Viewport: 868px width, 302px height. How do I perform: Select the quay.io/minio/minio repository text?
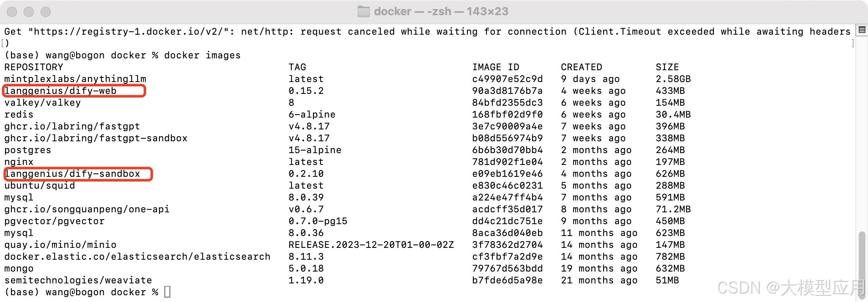pyautogui.click(x=60, y=244)
